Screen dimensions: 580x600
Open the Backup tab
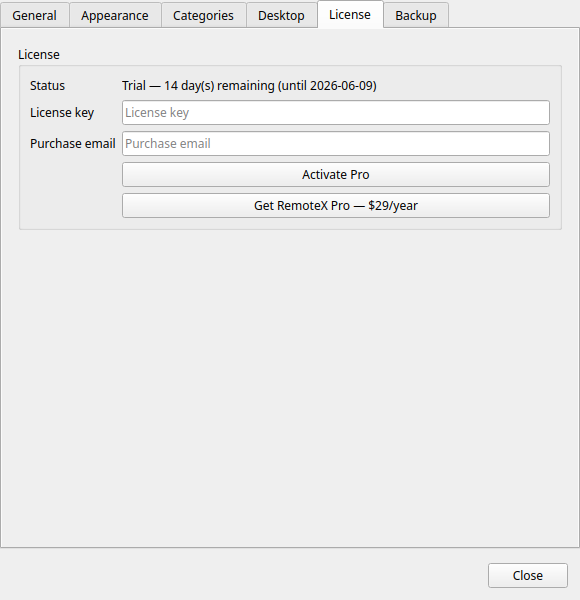pyautogui.click(x=416, y=15)
